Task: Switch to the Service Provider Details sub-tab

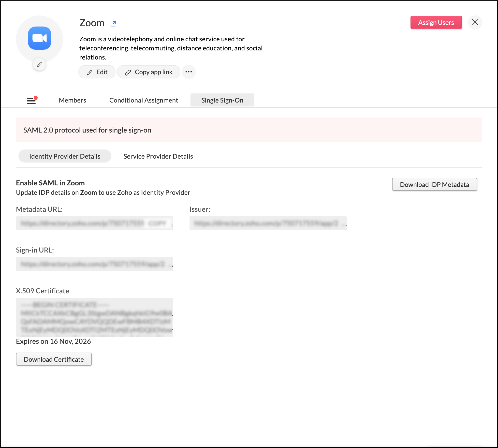Action: tap(158, 156)
